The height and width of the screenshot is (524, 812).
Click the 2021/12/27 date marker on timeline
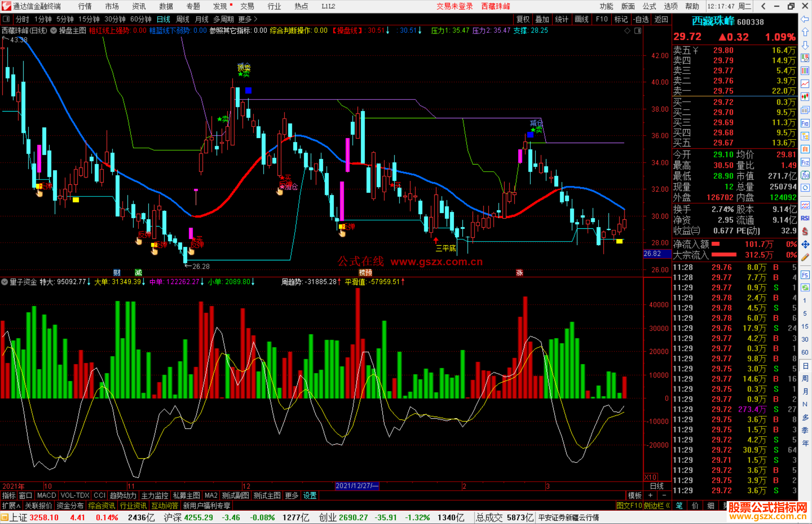point(357,486)
